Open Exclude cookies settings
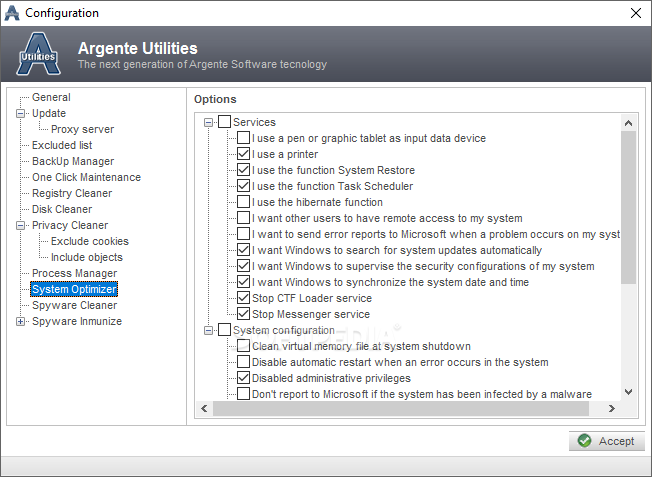This screenshot has width=652, height=477. 90,241
